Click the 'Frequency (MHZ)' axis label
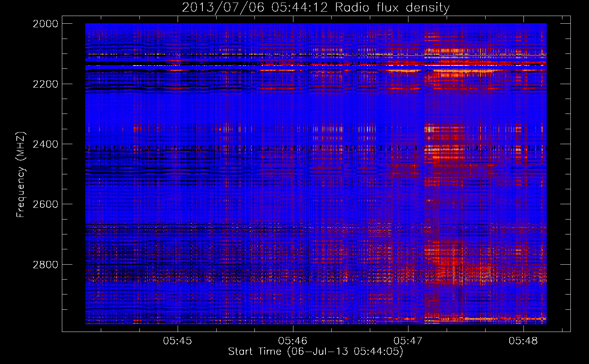 pos(21,175)
